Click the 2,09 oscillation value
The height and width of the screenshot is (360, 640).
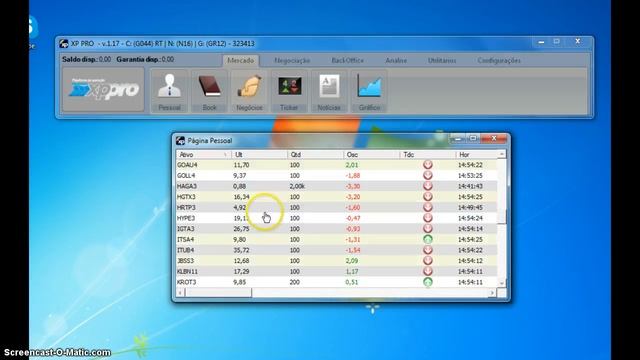[x=352, y=260]
